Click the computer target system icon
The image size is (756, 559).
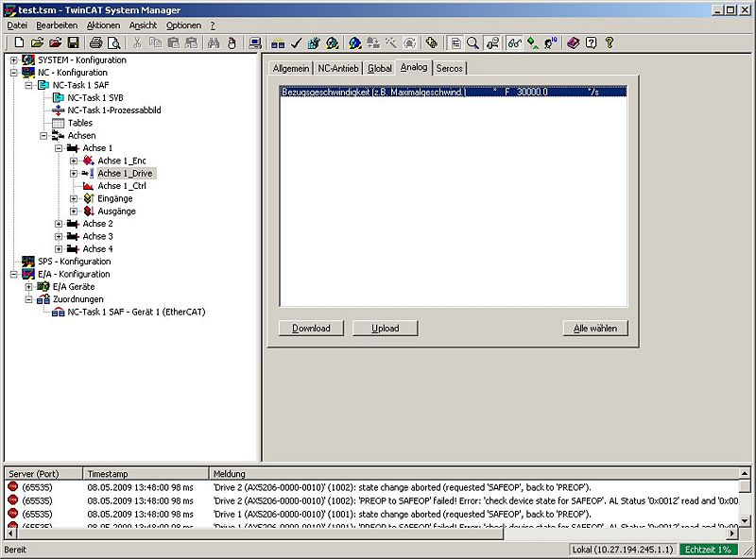[255, 42]
